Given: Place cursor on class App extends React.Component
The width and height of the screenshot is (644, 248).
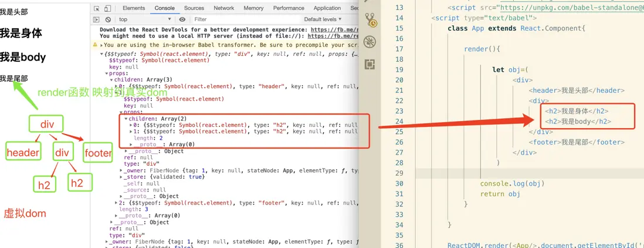Looking at the screenshot, I should (x=516, y=28).
